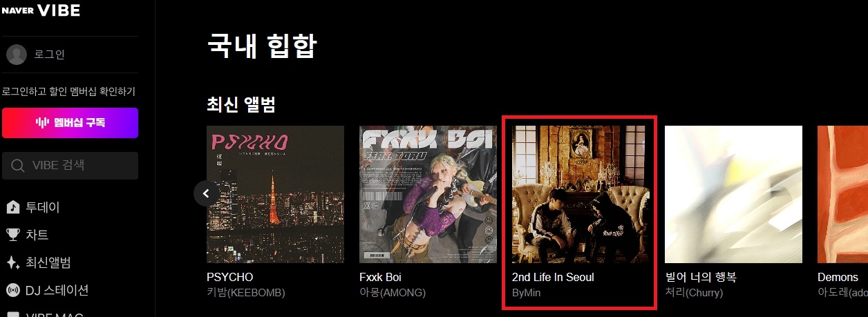This screenshot has width=868, height=317.
Task: Click artist name 키밤(KEEBOMB)
Action: (x=246, y=293)
